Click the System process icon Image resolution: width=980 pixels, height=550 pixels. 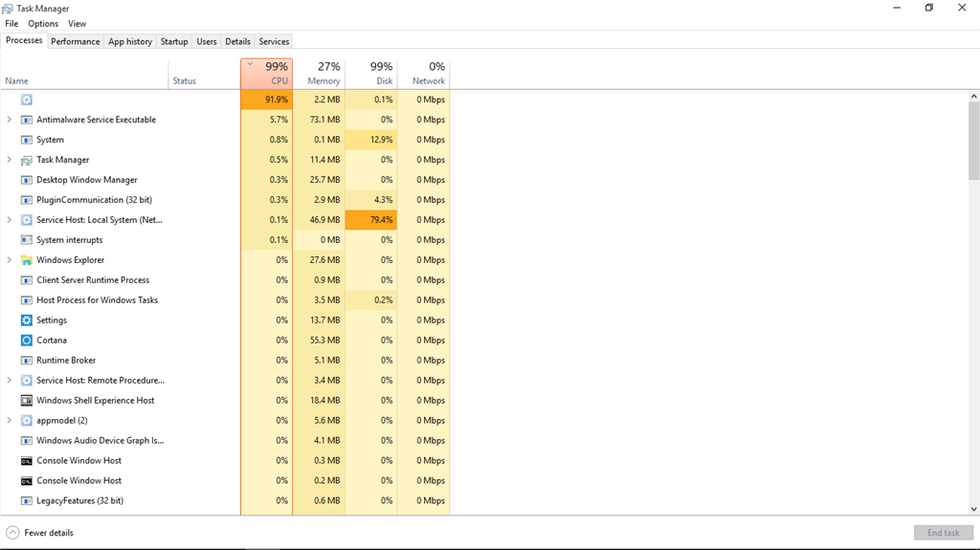tap(26, 140)
